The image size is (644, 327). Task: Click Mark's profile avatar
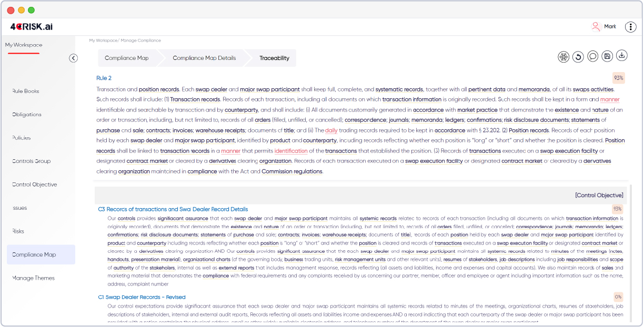point(596,26)
